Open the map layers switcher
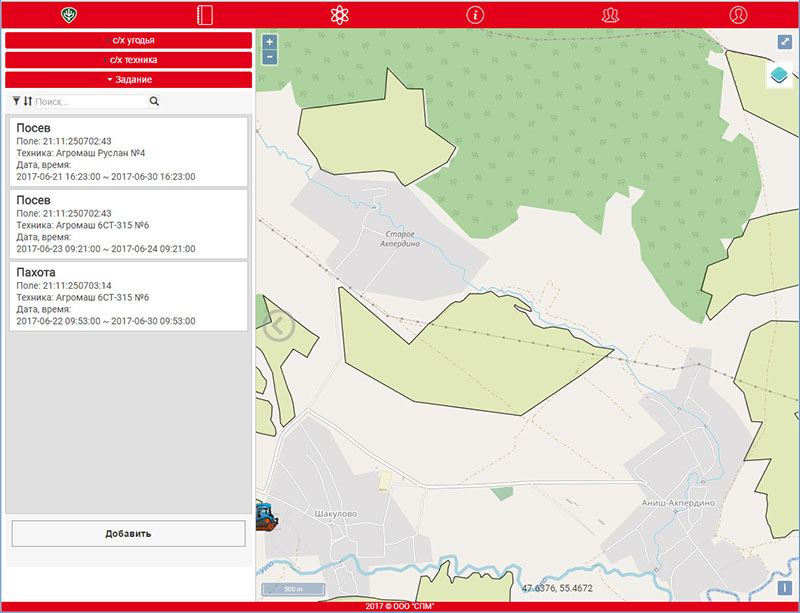 pyautogui.click(x=780, y=76)
